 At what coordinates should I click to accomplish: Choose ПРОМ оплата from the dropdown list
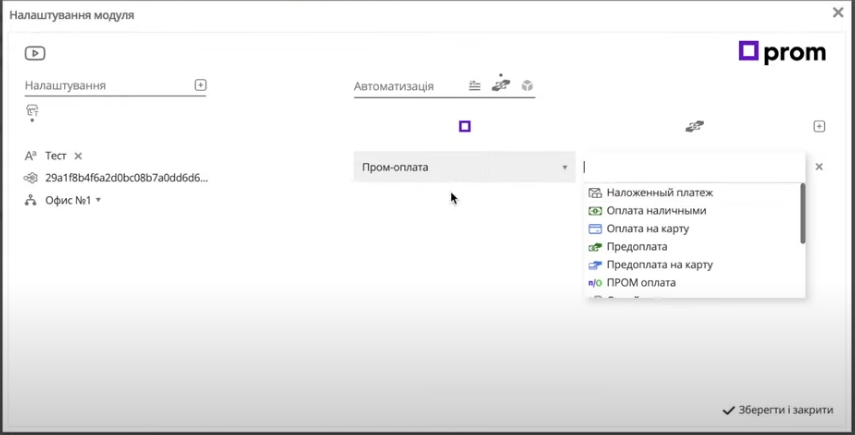tap(640, 283)
